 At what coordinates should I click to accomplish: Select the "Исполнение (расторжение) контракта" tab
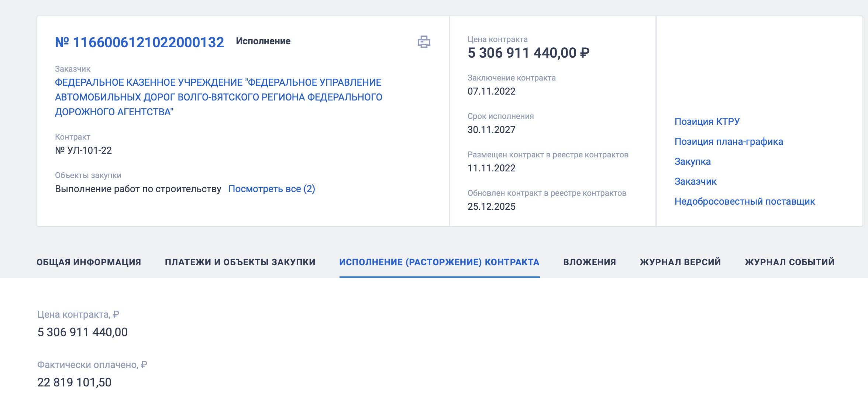coord(439,262)
